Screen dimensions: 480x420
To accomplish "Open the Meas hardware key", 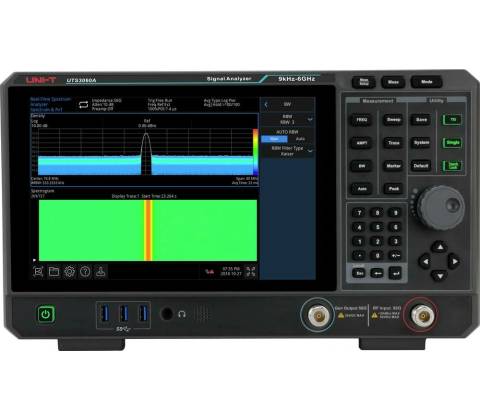I will [x=393, y=82].
